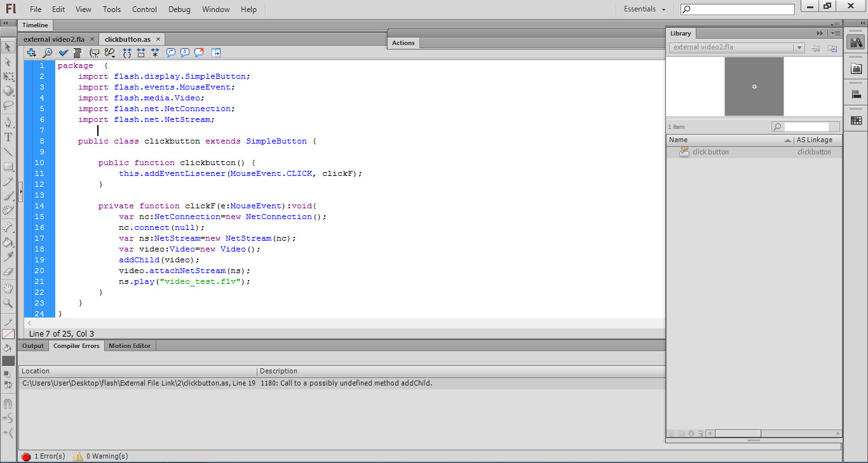Switch to Output tab
Viewport: 868px width, 463px height.
[33, 346]
